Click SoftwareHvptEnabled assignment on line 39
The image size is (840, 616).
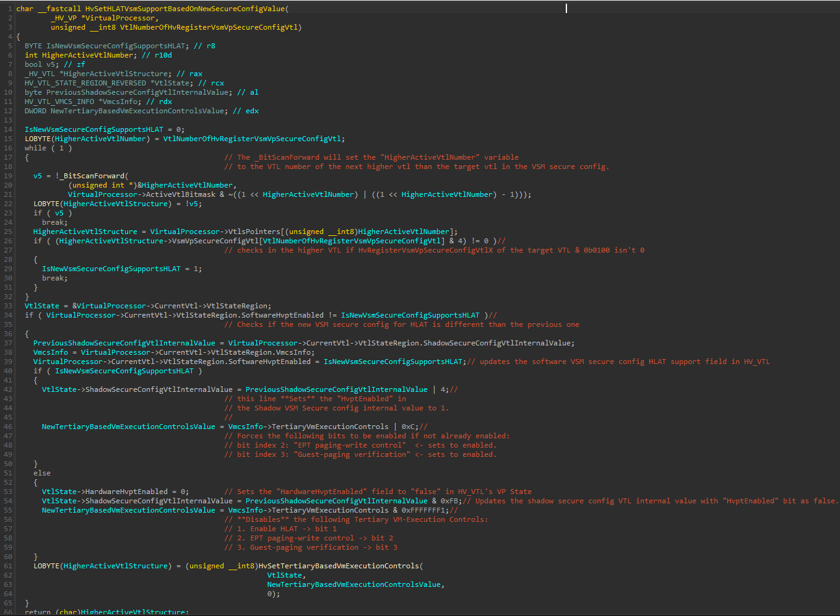tap(250, 362)
